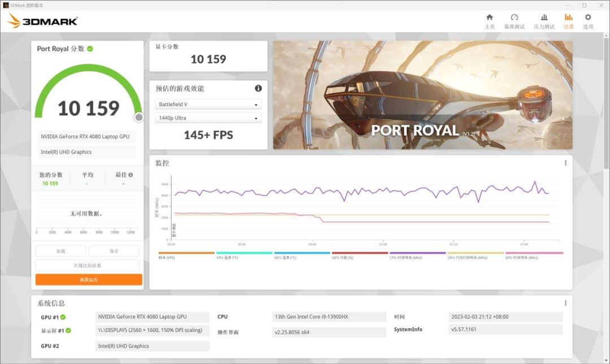Click the green 10 159 under 您的分数
The image size is (610, 364).
50,183
